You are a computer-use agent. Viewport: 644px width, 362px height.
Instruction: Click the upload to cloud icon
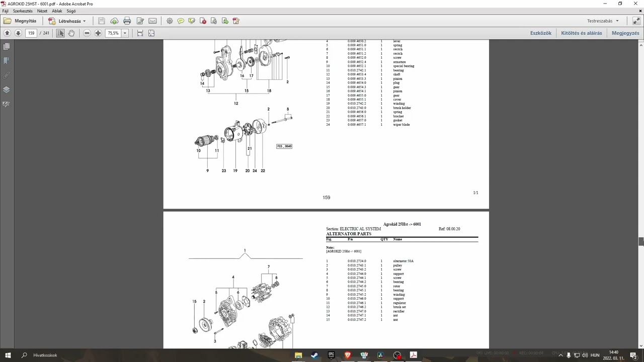114,21
